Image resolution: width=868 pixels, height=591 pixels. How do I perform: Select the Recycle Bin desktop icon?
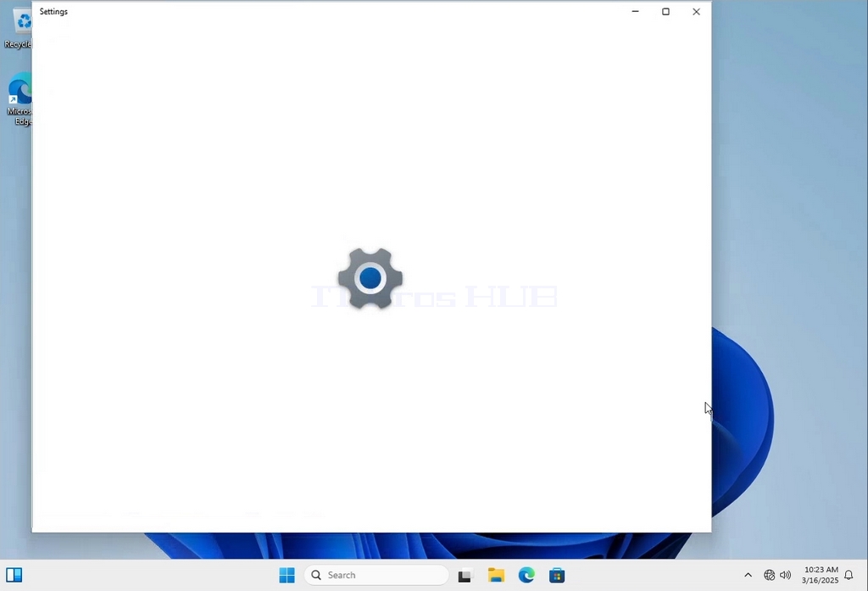19,28
